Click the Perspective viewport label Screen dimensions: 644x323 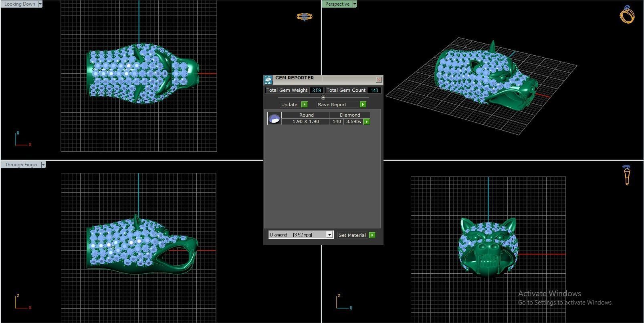337,4
